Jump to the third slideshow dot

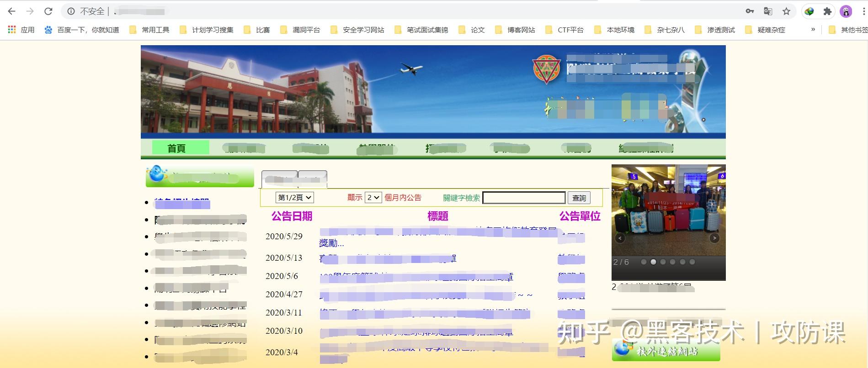point(663,262)
